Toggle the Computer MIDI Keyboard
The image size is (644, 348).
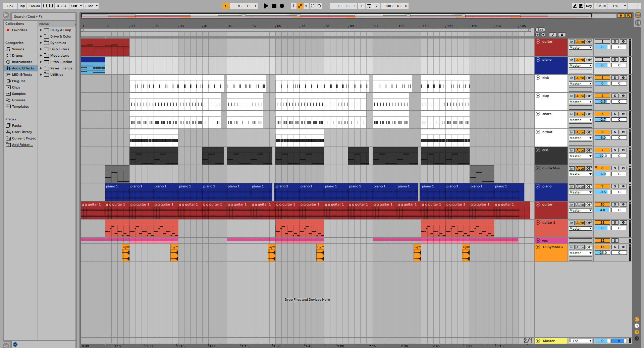coord(581,6)
